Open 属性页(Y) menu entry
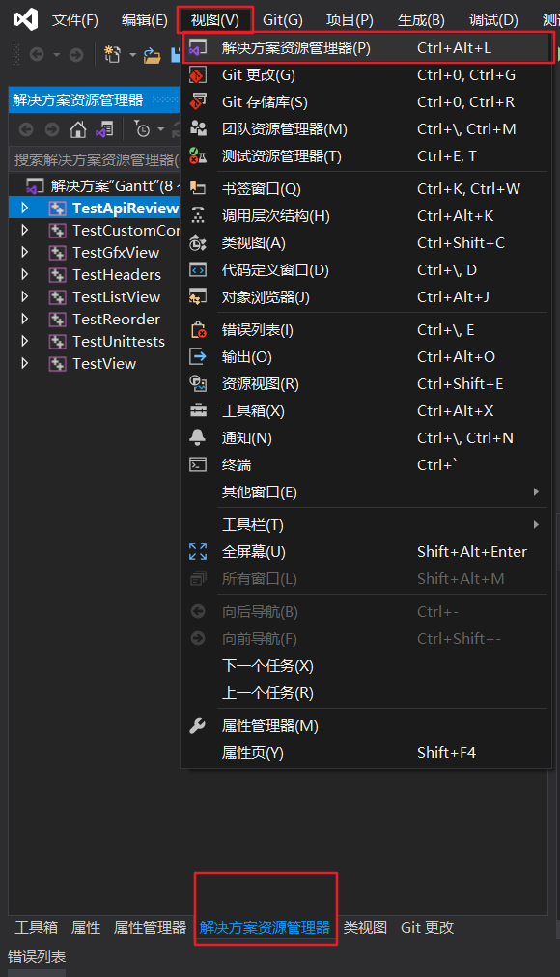This screenshot has width=560, height=977. click(366, 753)
